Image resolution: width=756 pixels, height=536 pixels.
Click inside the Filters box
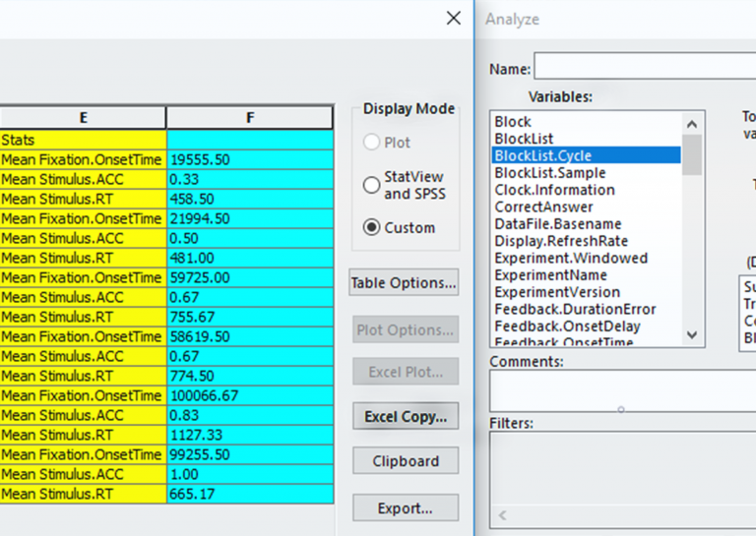623,480
